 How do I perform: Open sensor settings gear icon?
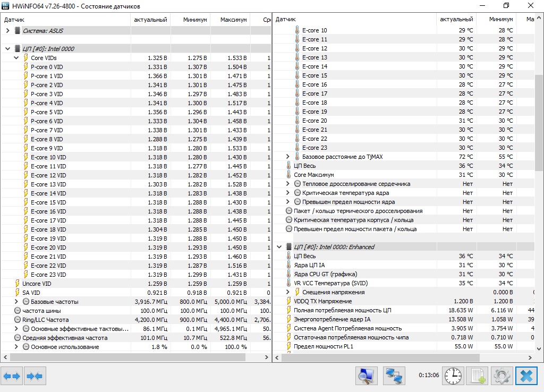pyautogui.click(x=501, y=376)
